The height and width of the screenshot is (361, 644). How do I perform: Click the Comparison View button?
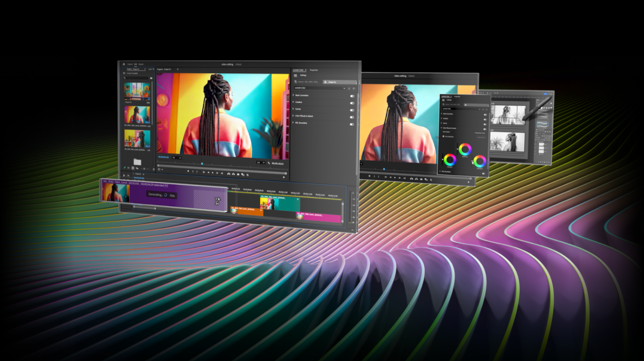480,133
